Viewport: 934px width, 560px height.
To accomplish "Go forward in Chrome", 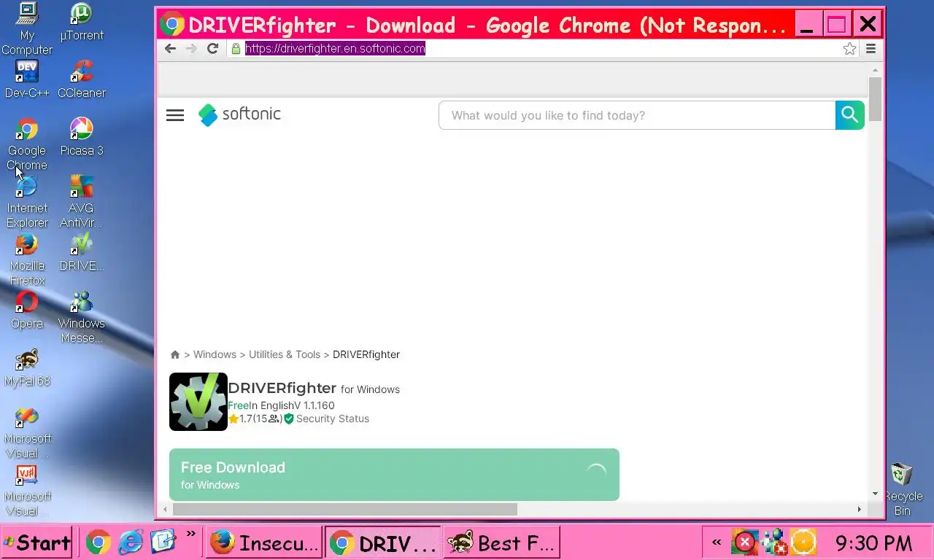I will point(191,48).
